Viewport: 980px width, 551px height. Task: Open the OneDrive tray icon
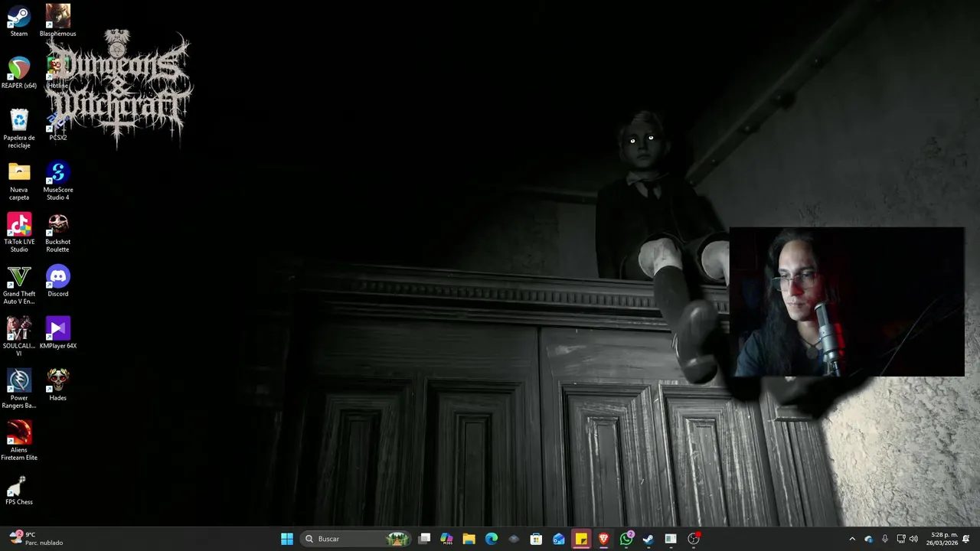click(868, 539)
